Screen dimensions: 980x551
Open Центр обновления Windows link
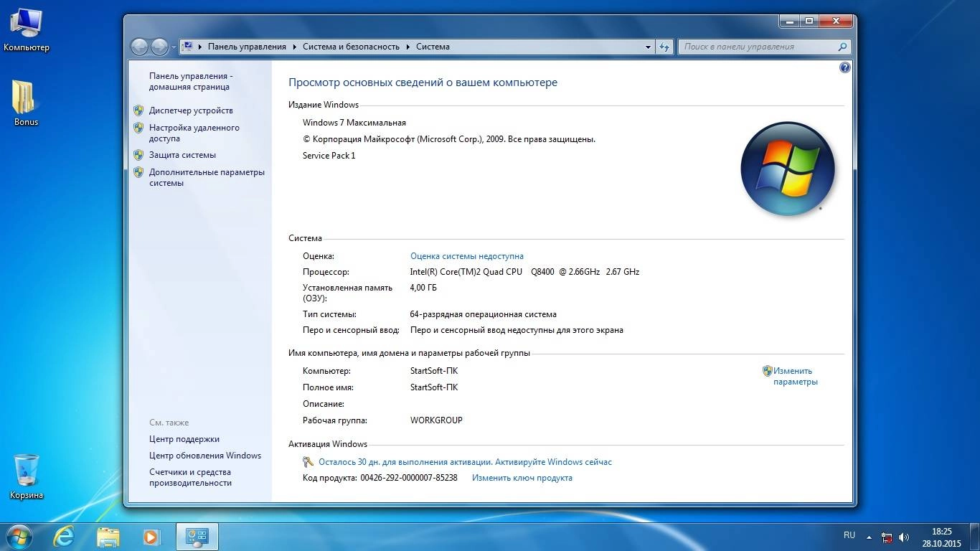pos(205,456)
